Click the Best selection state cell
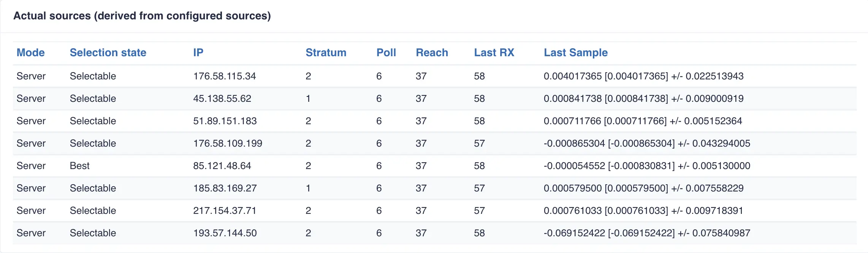This screenshot has width=868, height=253. (79, 166)
